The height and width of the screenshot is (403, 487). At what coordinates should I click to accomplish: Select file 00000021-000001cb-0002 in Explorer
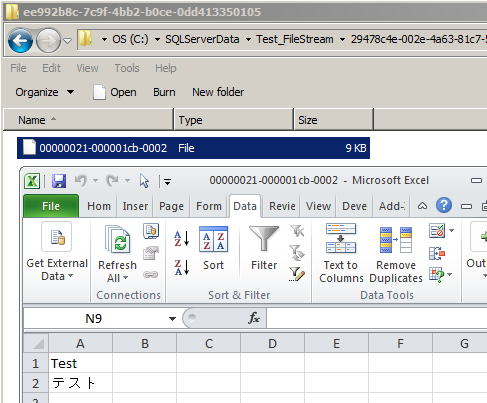click(x=193, y=148)
